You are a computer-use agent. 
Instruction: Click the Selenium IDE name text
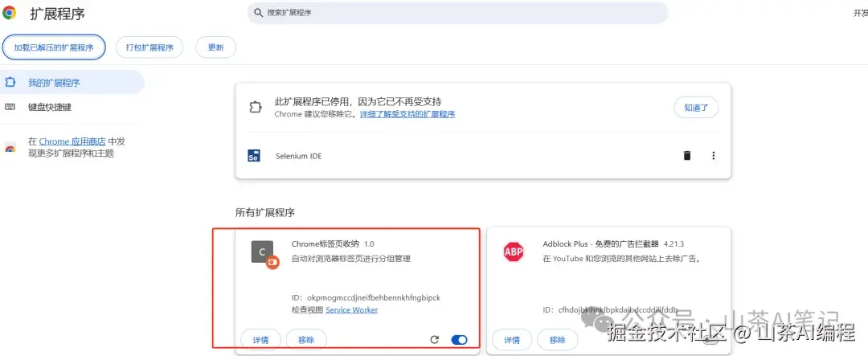point(298,156)
